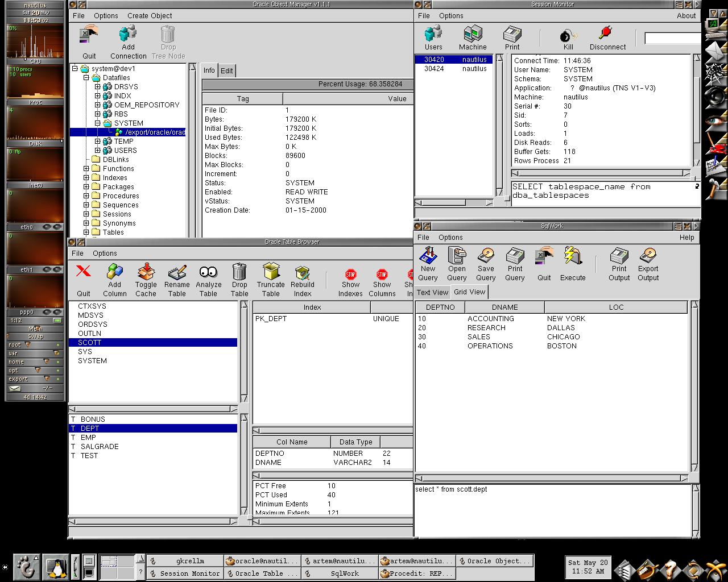The height and width of the screenshot is (582, 728).
Task: Click Add Column icon in Table Browser
Action: 114,272
